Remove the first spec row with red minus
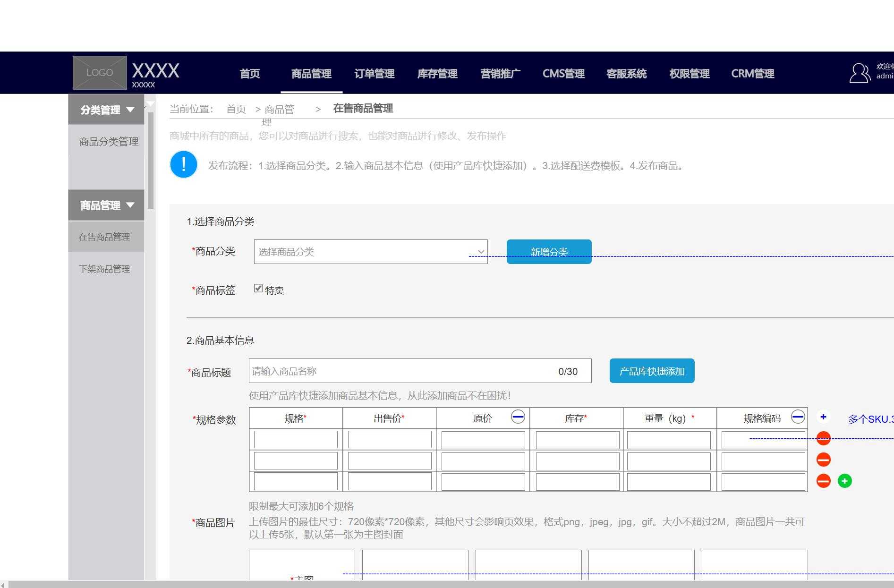Screen dimensions: 894x588 click(823, 438)
